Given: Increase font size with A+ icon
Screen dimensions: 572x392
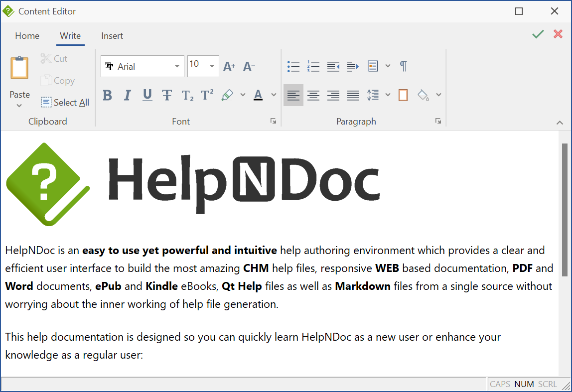Looking at the screenshot, I should [229, 66].
